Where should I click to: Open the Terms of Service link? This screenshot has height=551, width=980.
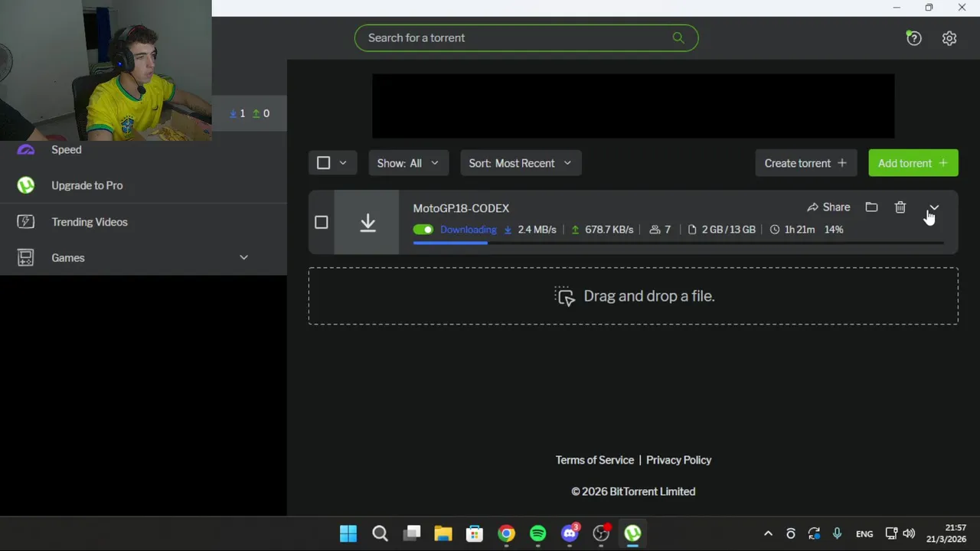pyautogui.click(x=595, y=460)
